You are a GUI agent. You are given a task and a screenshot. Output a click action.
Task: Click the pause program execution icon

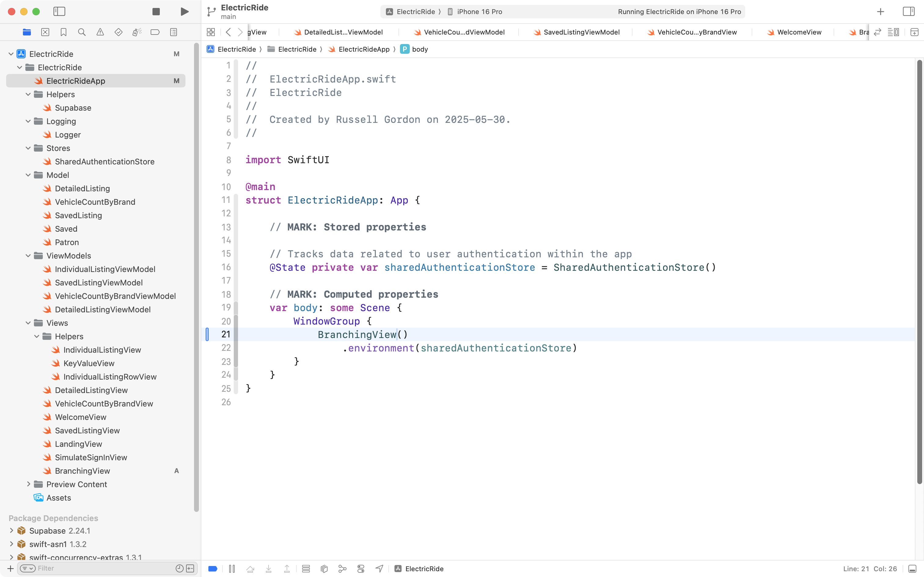232,569
